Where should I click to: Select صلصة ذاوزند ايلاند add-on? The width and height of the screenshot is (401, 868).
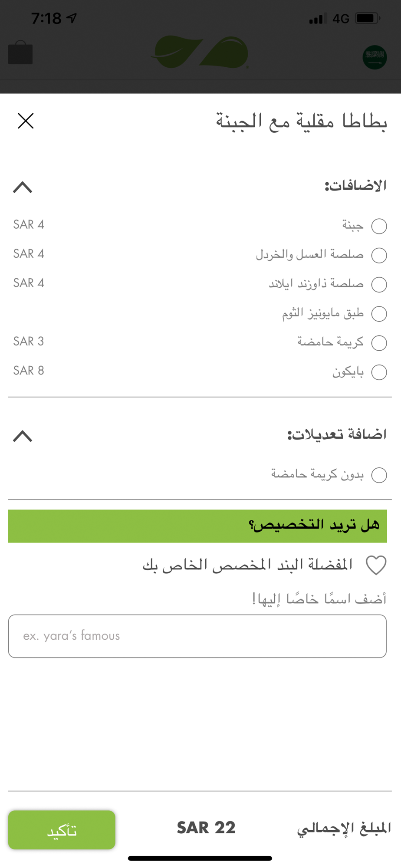379,284
